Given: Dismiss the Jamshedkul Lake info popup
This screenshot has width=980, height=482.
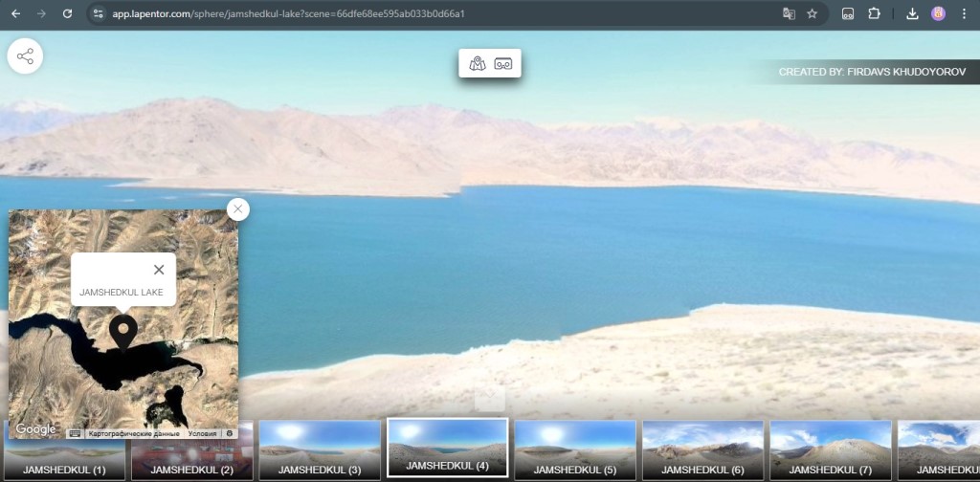Looking at the screenshot, I should [x=159, y=270].
